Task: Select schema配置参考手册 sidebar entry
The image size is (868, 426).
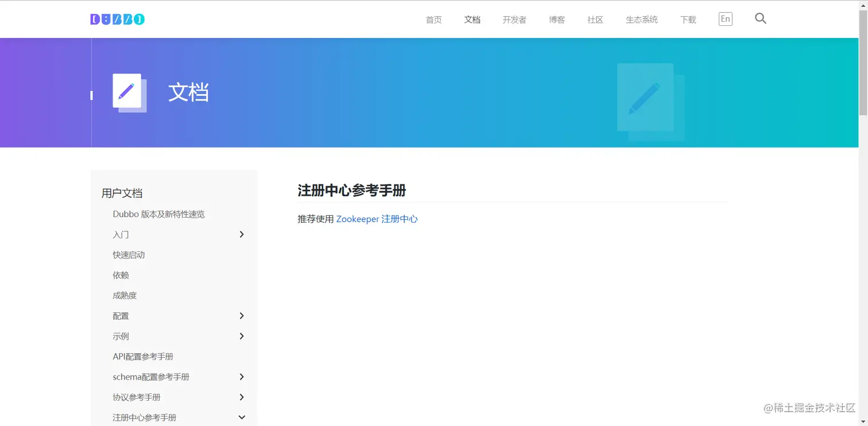Action: click(x=151, y=377)
